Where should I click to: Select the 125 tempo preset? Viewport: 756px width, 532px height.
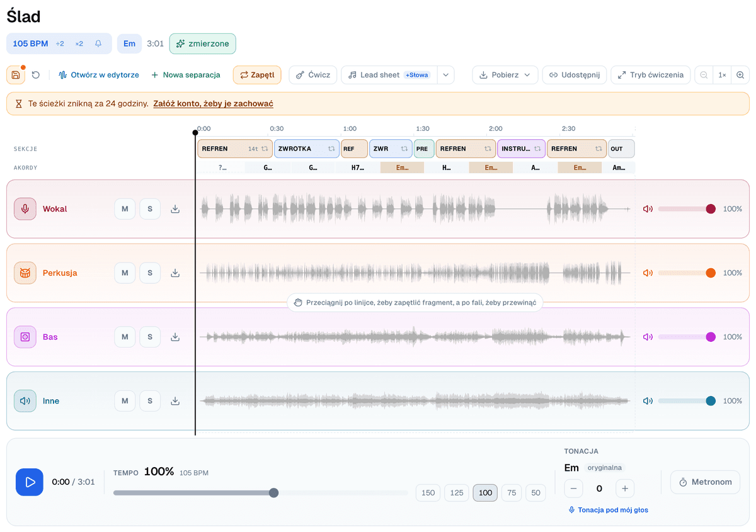(457, 493)
